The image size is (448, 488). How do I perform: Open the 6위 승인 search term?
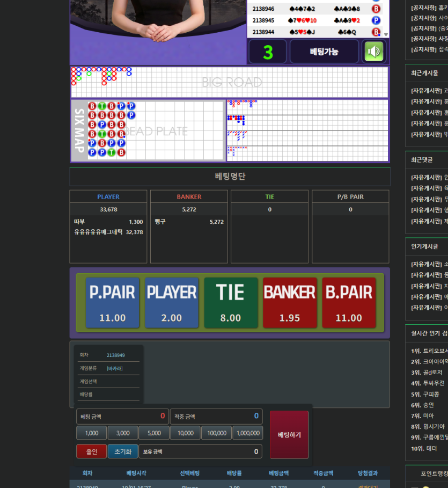[422, 405]
